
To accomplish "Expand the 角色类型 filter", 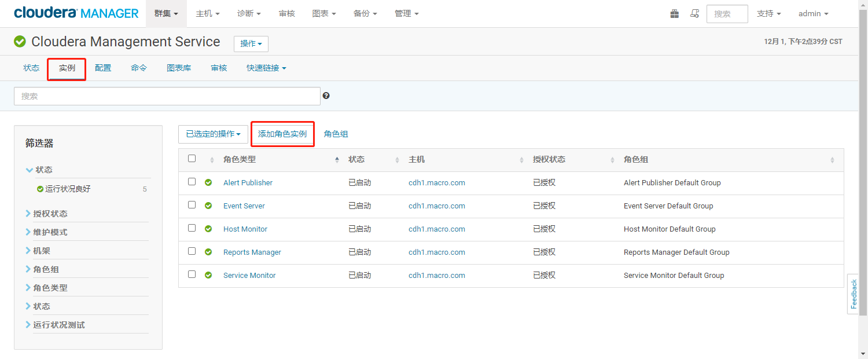I will 46,288.
